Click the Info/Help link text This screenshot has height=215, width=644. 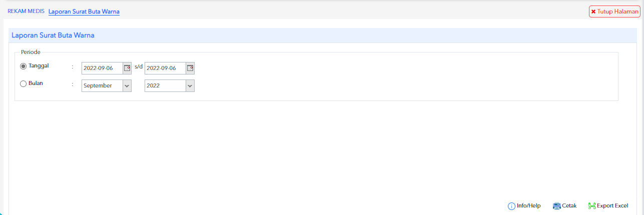tap(529, 206)
